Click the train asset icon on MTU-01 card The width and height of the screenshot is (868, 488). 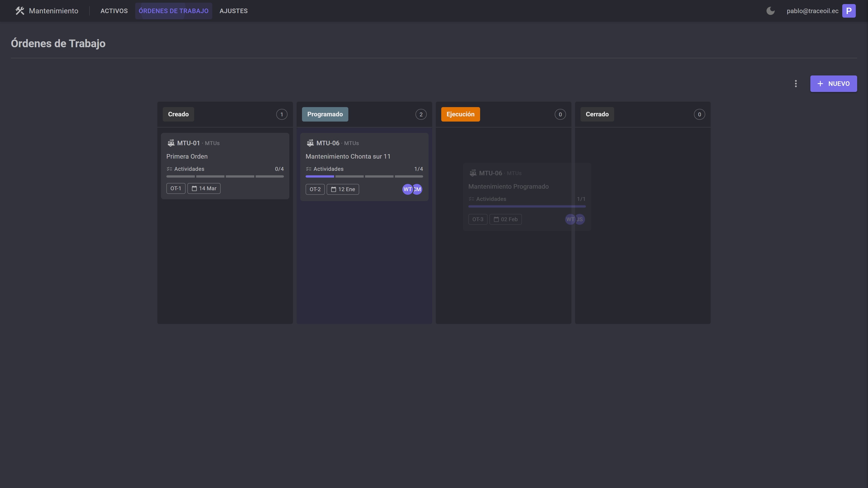pyautogui.click(x=172, y=143)
